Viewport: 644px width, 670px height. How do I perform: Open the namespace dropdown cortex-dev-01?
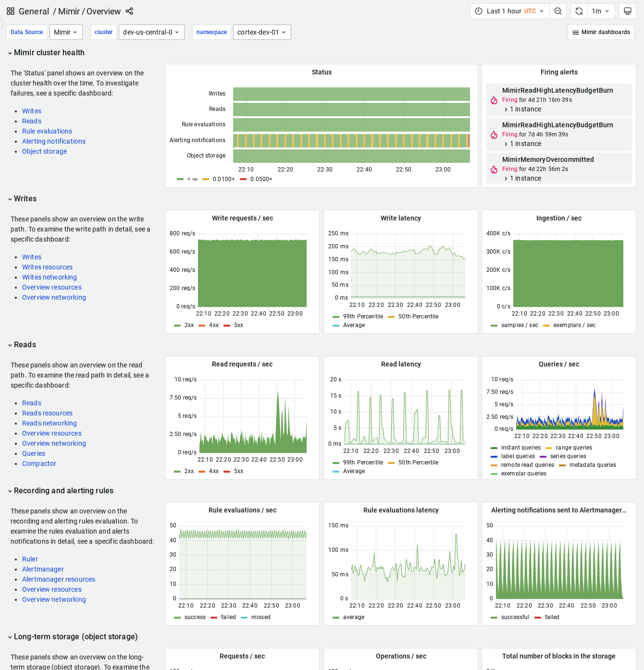click(262, 32)
